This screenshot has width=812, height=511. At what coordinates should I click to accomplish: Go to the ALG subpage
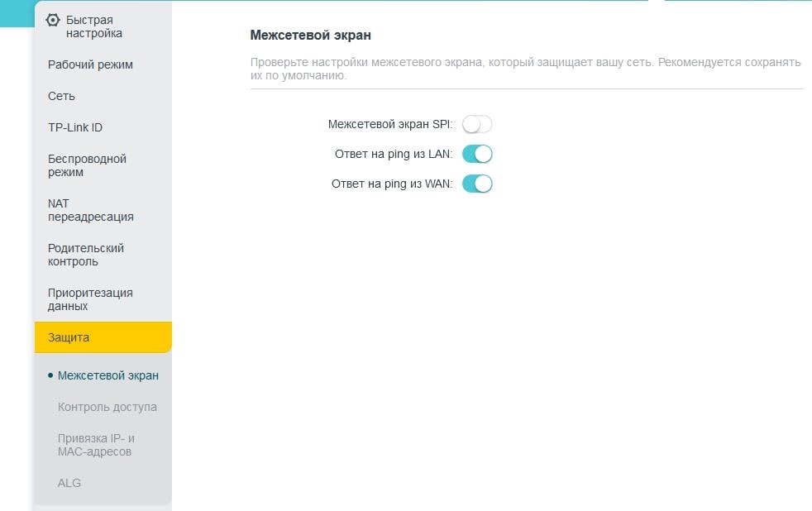pos(69,483)
